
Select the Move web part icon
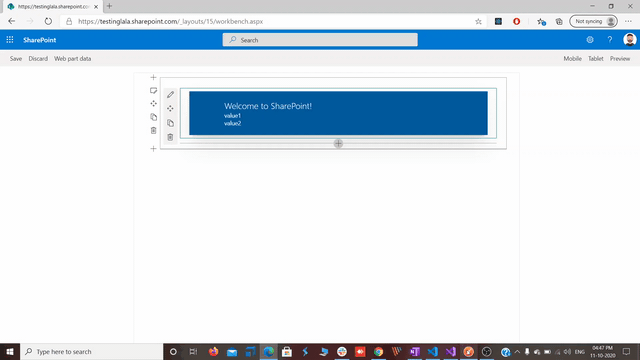[170, 109]
